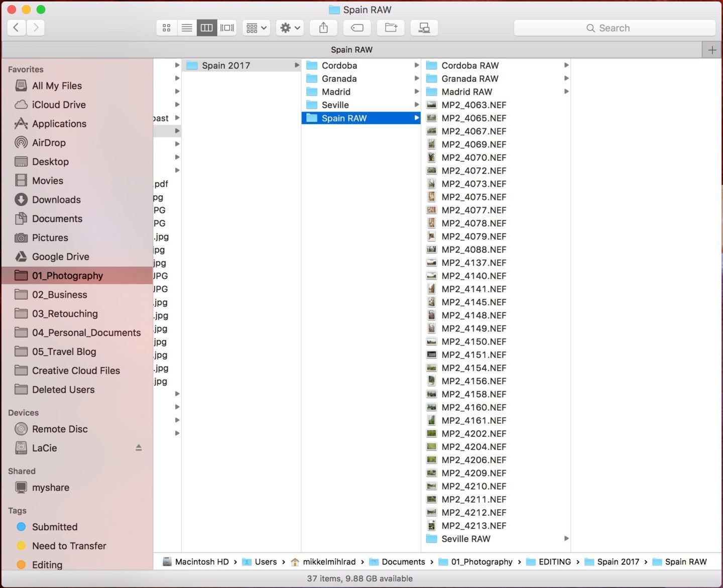
Task: Click the Connect to Server toolbar button
Action: [x=424, y=28]
